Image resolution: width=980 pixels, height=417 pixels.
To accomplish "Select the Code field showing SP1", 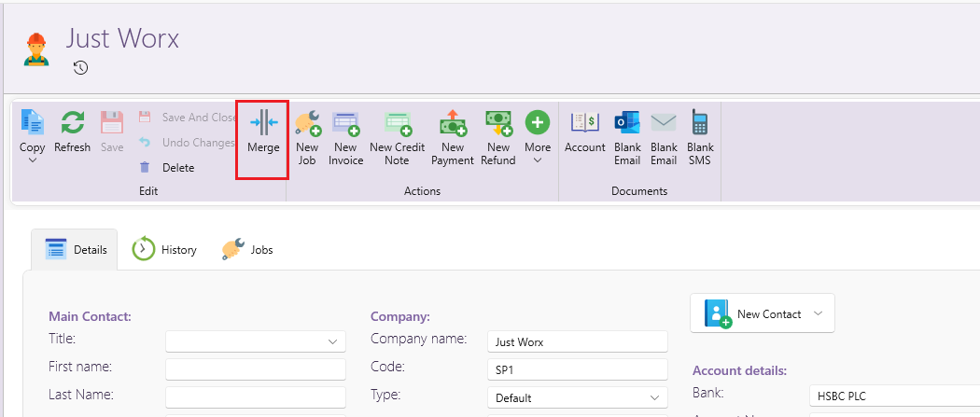I will point(578,368).
